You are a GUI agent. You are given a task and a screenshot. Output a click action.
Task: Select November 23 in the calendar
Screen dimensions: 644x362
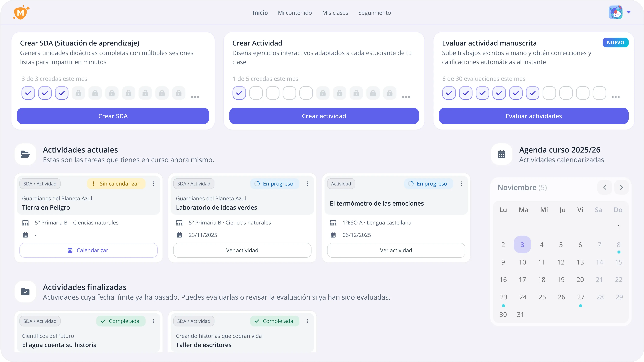503,297
